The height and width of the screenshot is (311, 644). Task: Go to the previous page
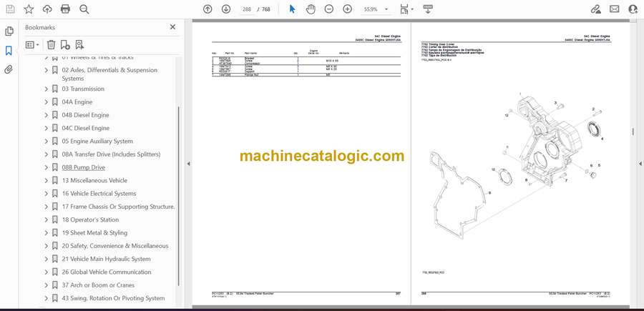point(208,9)
